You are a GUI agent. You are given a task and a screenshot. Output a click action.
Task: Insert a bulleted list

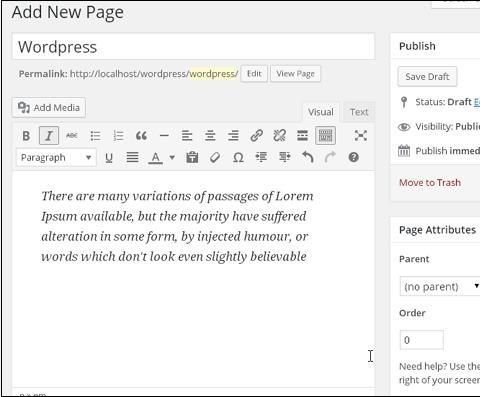tap(95, 136)
